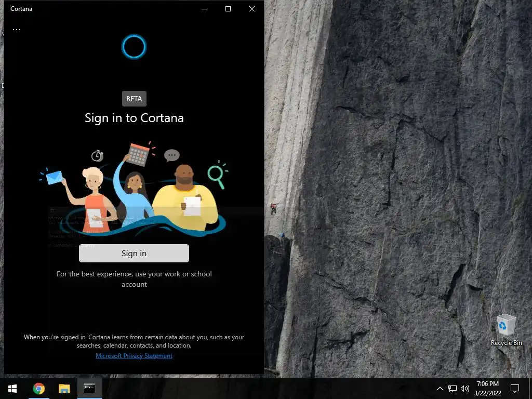Minimize the Cortana window
Viewport: 532px width, 399px height.
[204, 9]
